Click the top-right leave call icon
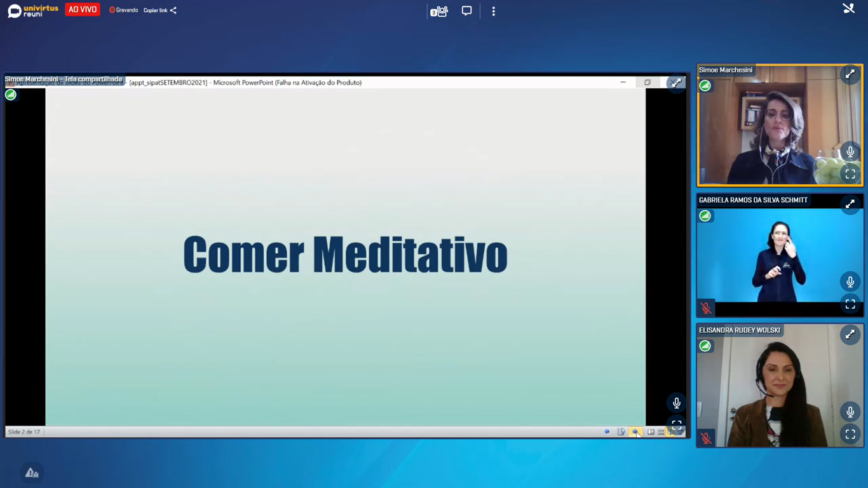This screenshot has height=488, width=868. 848,9
